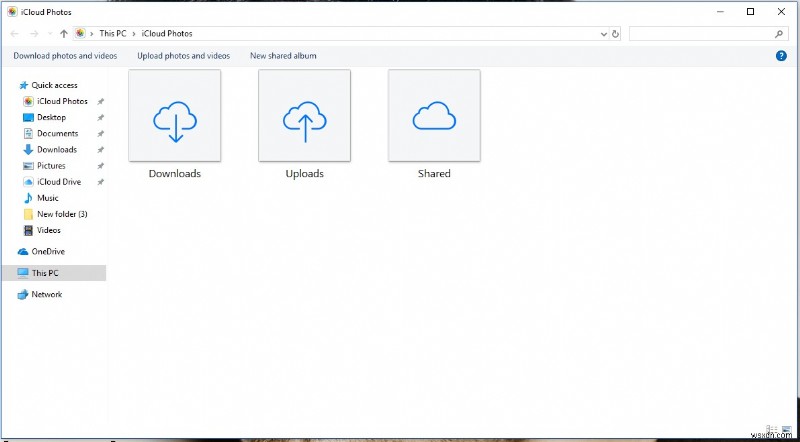This screenshot has height=442, width=800.
Task: Select Network in the navigation pane
Action: pos(46,294)
